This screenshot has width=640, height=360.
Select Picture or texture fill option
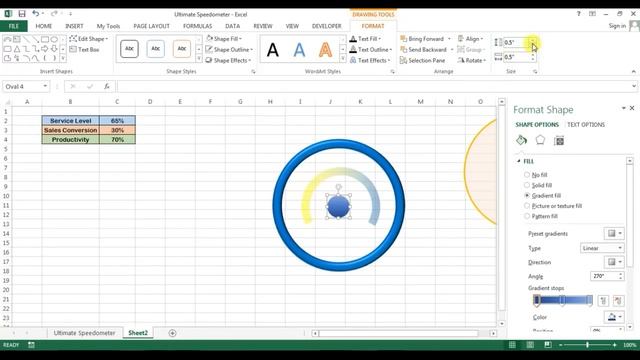click(x=527, y=206)
